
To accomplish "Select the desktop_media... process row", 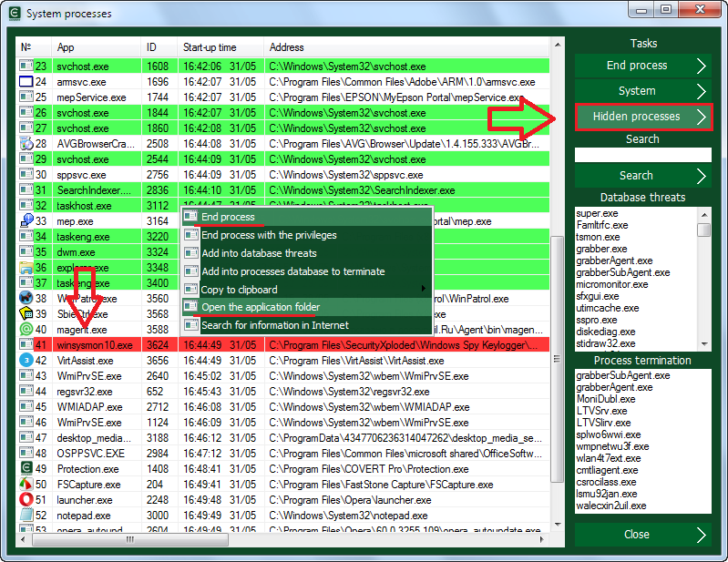I will 284,437.
